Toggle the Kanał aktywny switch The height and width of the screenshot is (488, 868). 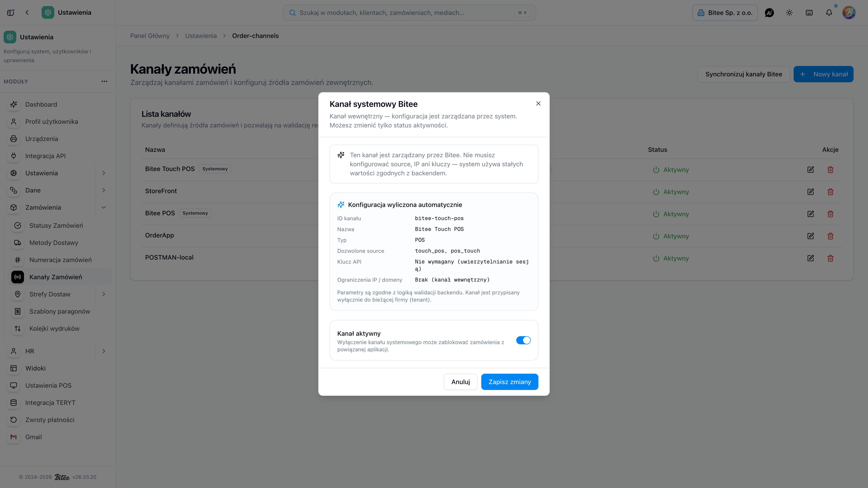click(523, 340)
